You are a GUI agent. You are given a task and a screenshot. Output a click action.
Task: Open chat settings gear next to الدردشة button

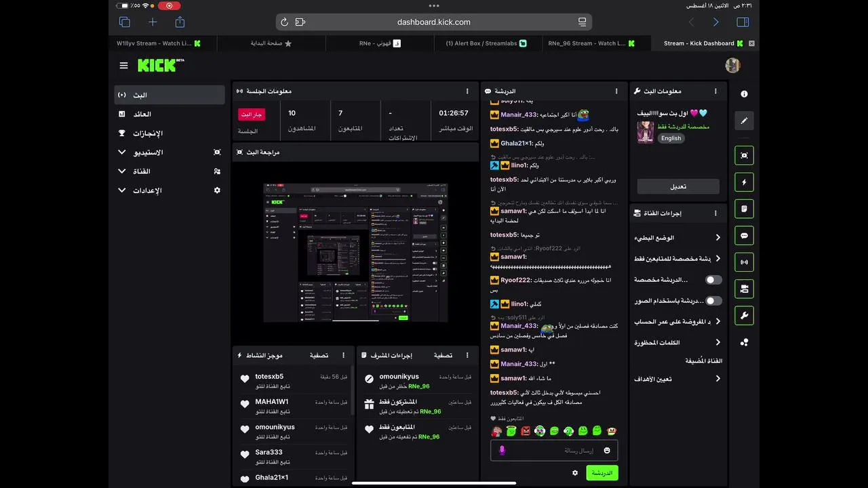575,472
